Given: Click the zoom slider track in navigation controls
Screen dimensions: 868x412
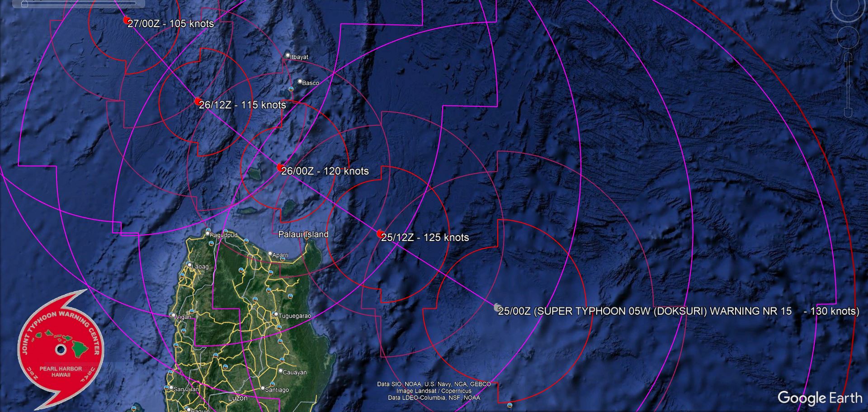Looking at the screenshot, I should (848, 86).
